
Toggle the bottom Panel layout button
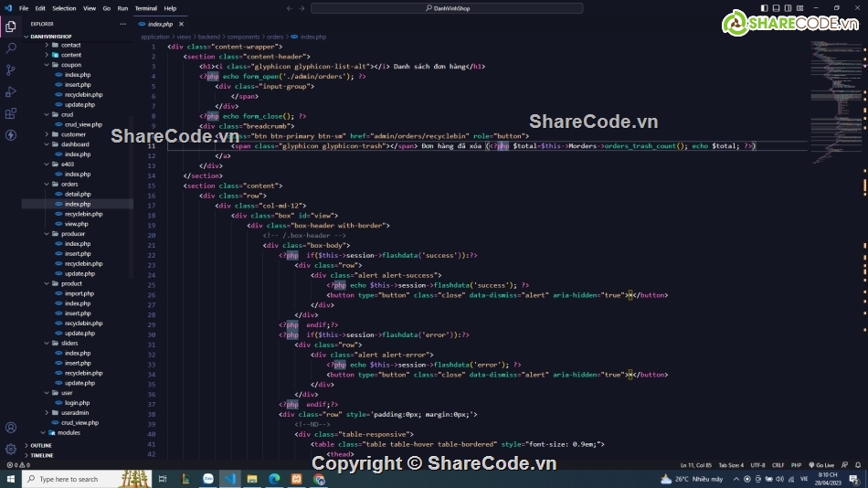pos(776,8)
